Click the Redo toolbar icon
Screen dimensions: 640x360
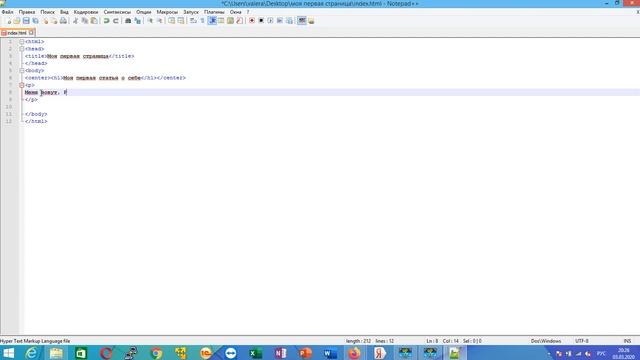pyautogui.click(x=116, y=20)
